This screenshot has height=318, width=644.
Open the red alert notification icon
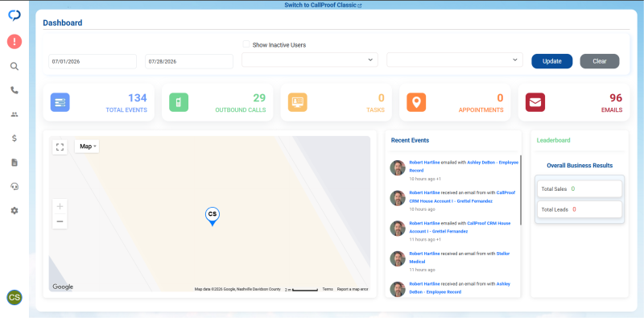pos(14,42)
